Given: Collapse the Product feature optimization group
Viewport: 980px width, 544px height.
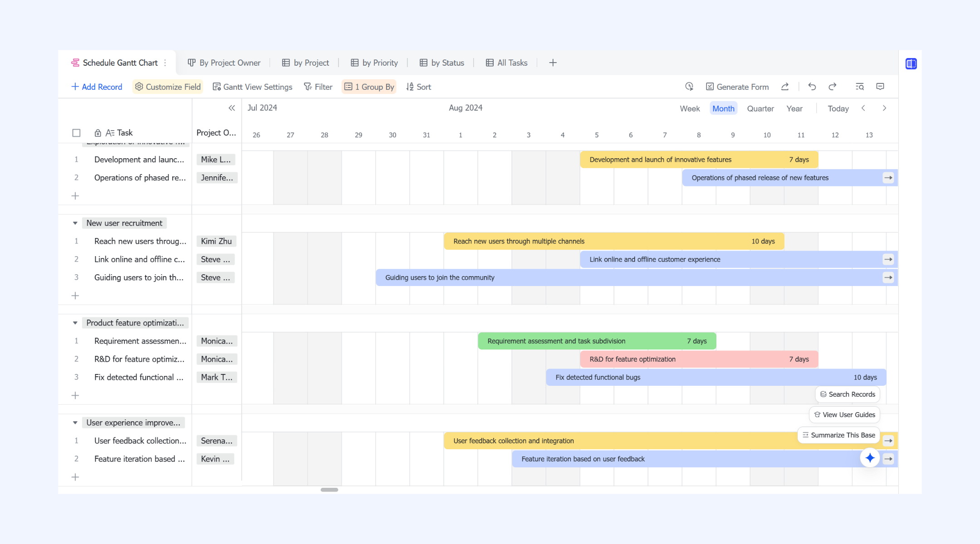Looking at the screenshot, I should click(x=75, y=323).
